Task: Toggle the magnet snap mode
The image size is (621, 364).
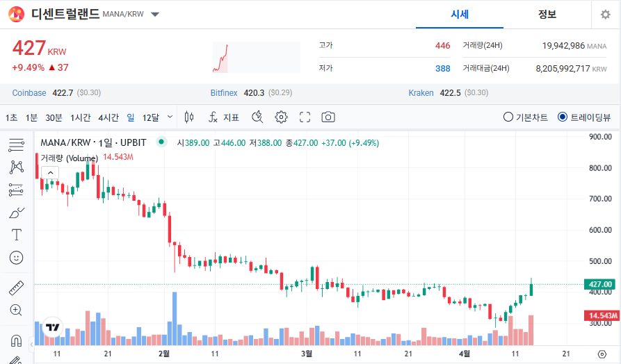Action: click(16, 340)
